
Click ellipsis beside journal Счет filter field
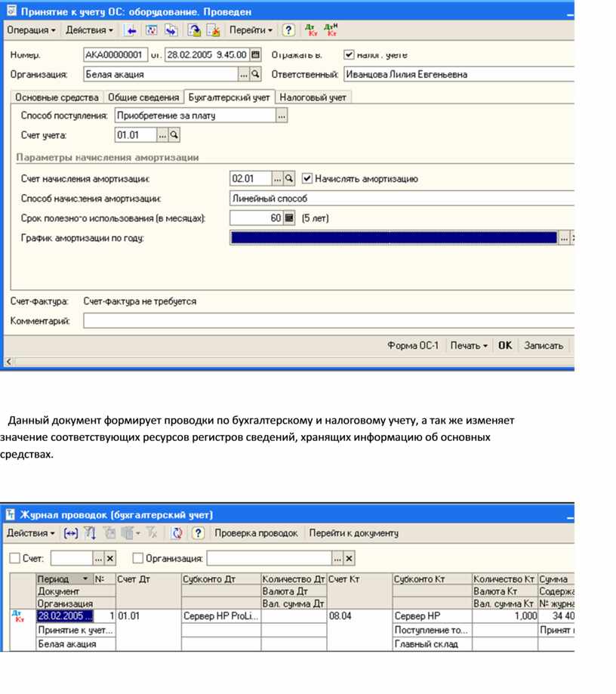point(99,559)
